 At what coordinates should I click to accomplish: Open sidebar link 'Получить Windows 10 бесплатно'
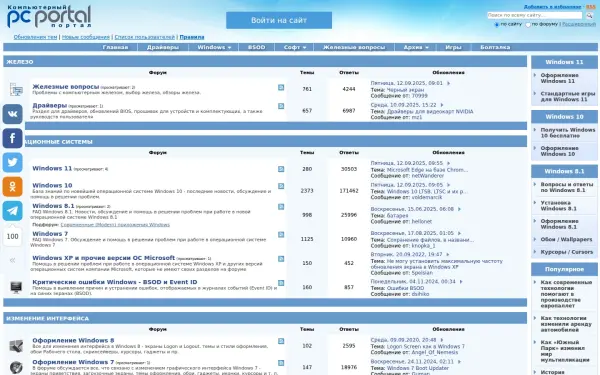tap(567, 133)
